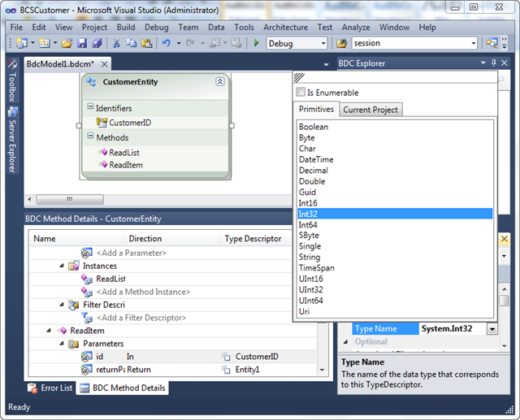The width and height of the screenshot is (520, 420).
Task: Click the Paste clipboard icon
Action: click(146, 43)
